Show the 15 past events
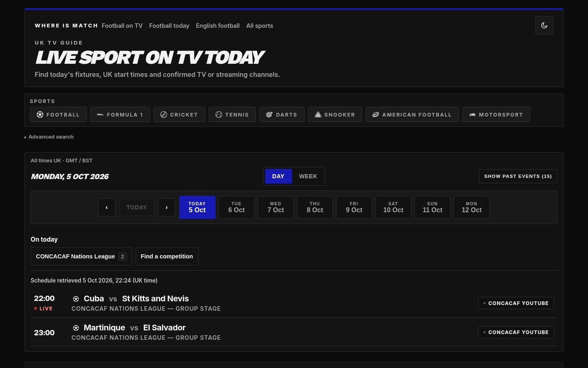The width and height of the screenshot is (588, 368). pyautogui.click(x=518, y=176)
